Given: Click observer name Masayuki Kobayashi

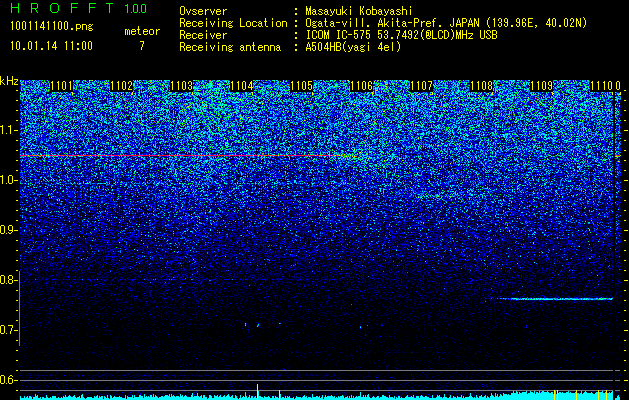Looking at the screenshot, I should click(359, 11).
